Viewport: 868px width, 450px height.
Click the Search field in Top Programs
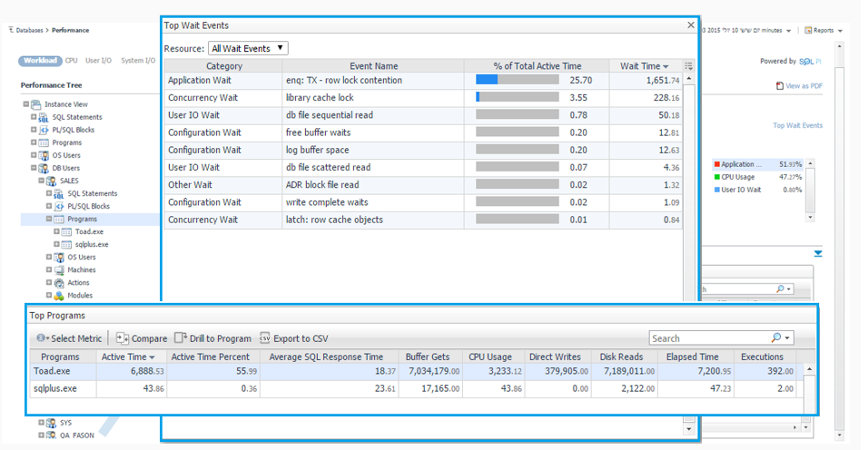coord(710,338)
